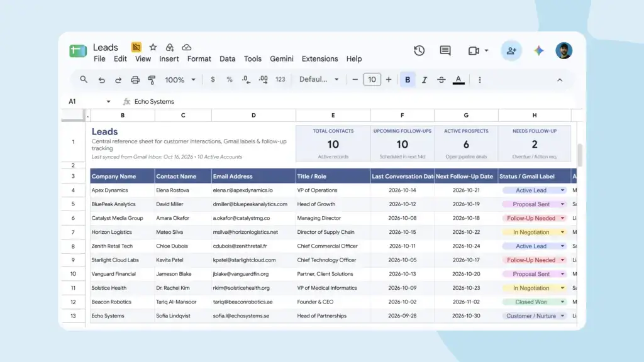Undo the last action

point(101,80)
